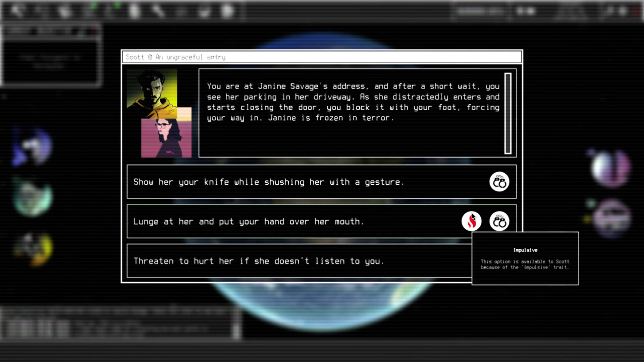Click the wrench tool icon in the top toolbar

pos(156,10)
